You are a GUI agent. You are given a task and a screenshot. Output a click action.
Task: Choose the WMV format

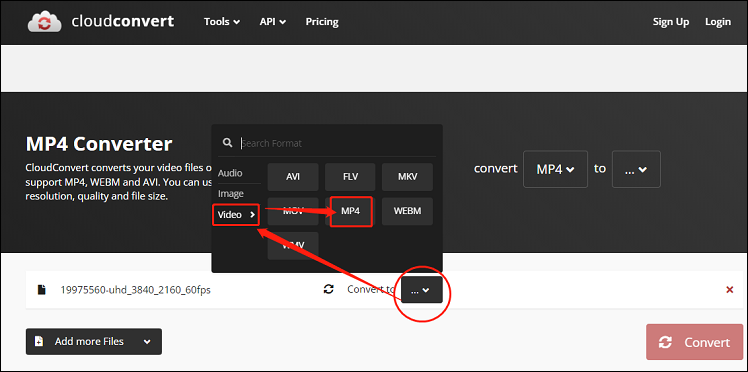pyautogui.click(x=293, y=246)
